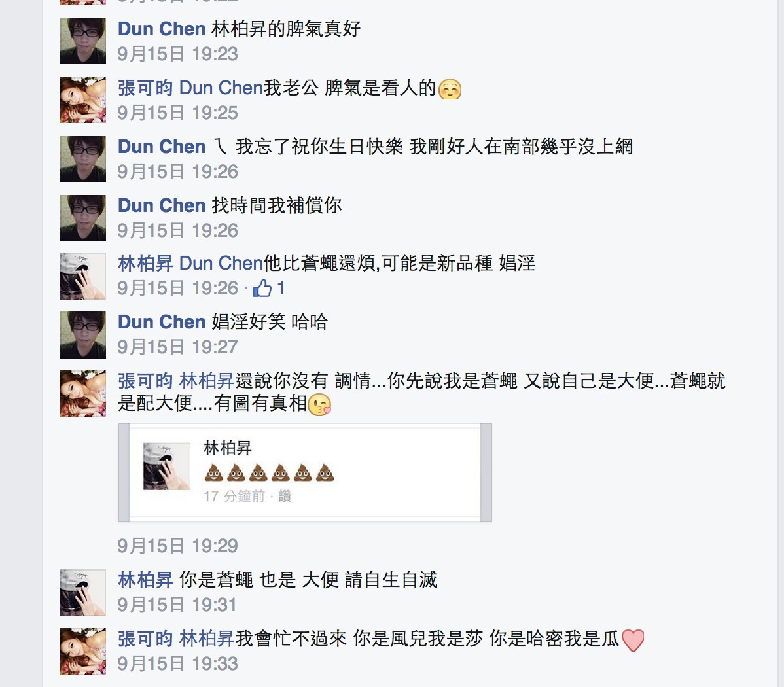Open 林柏昇's avatar on 19:26 comment
The image size is (784, 687).
(83, 276)
